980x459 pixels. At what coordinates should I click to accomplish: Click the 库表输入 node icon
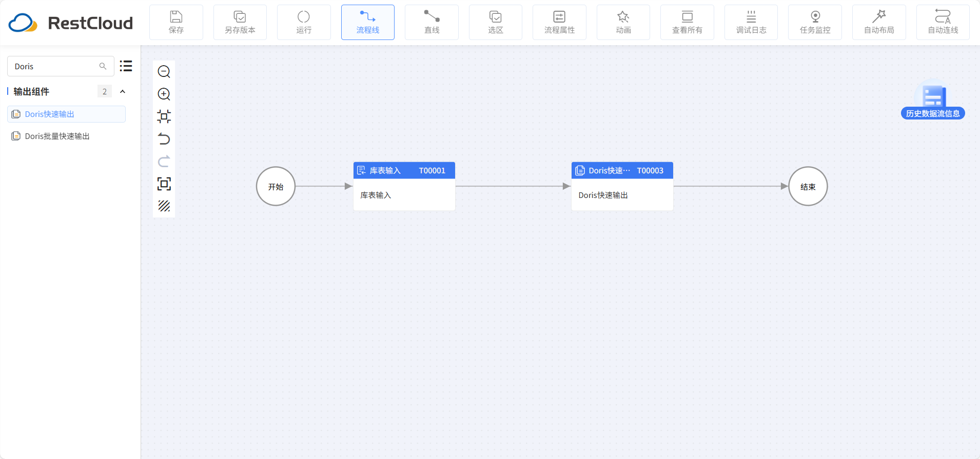coord(361,170)
